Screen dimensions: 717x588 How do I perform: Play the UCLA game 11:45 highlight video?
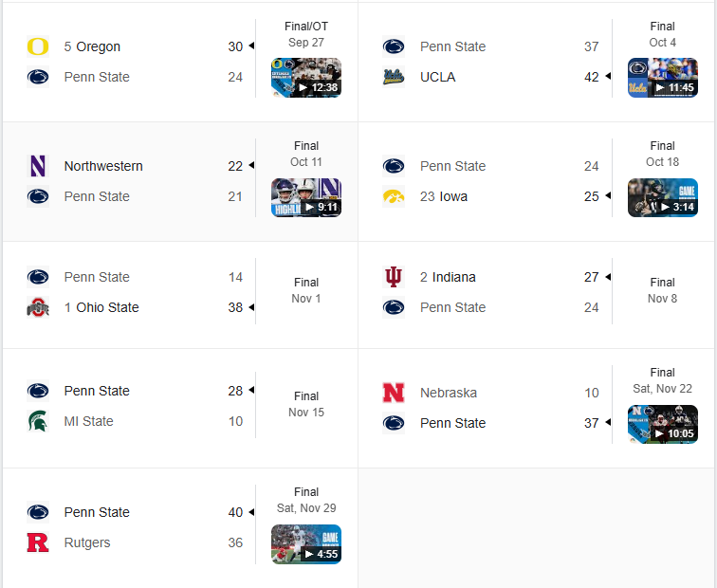[662, 78]
